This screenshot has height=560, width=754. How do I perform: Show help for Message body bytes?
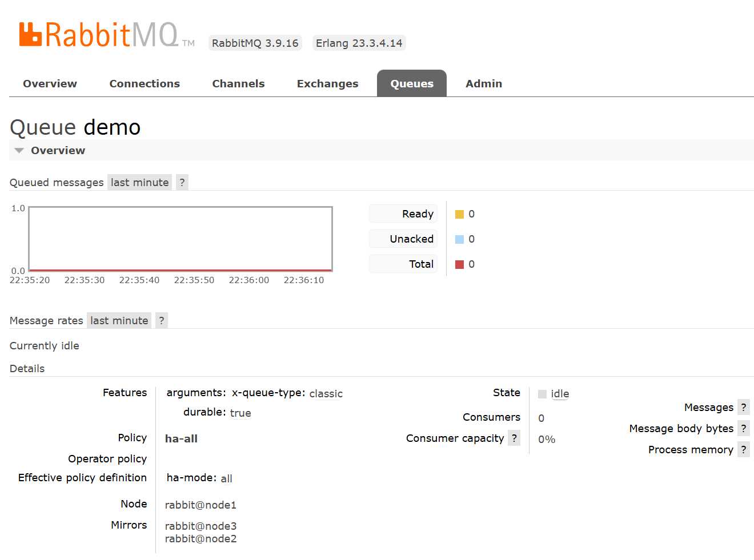[744, 428]
